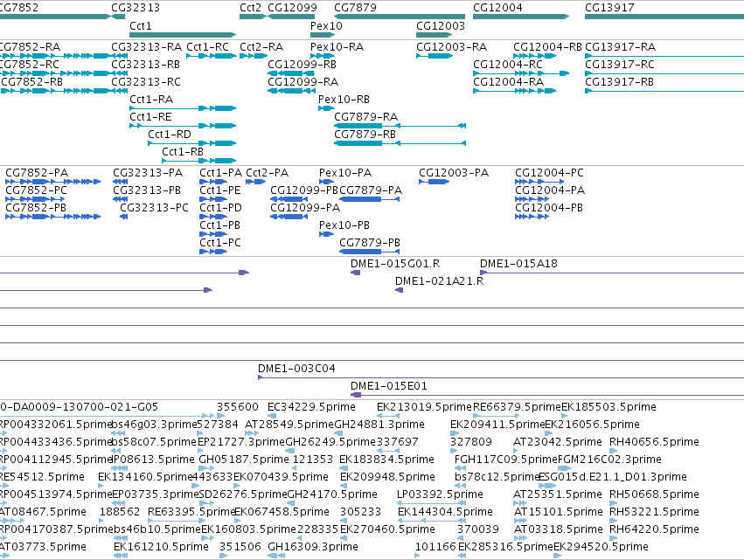Viewport: 744px width, 560px height.
Task: Select the CG12004 gene bar
Action: [521, 17]
